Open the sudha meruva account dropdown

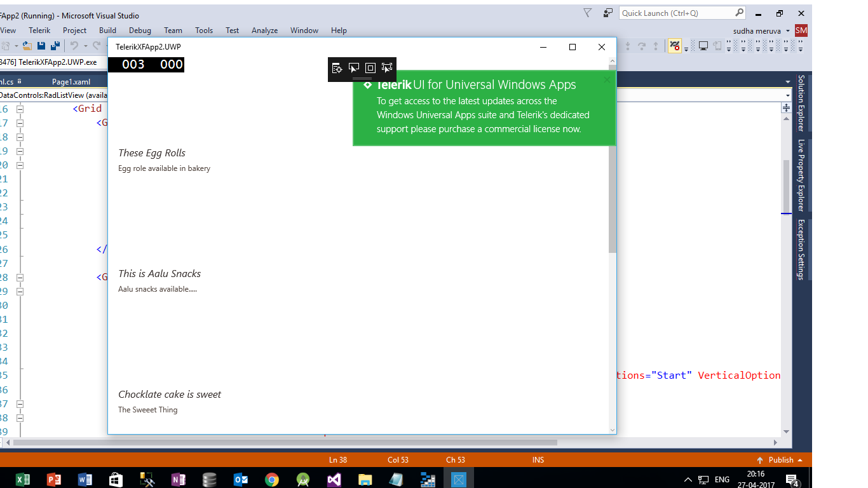click(x=788, y=30)
